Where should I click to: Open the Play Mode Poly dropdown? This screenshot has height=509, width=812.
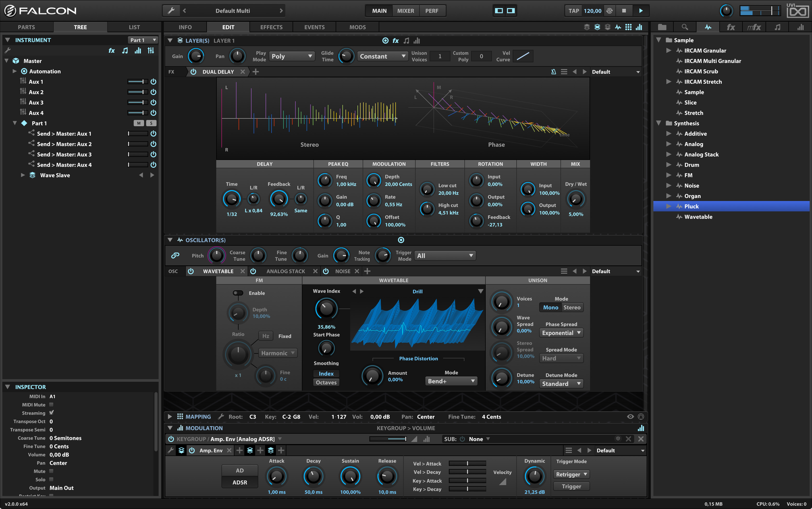pyautogui.click(x=292, y=56)
